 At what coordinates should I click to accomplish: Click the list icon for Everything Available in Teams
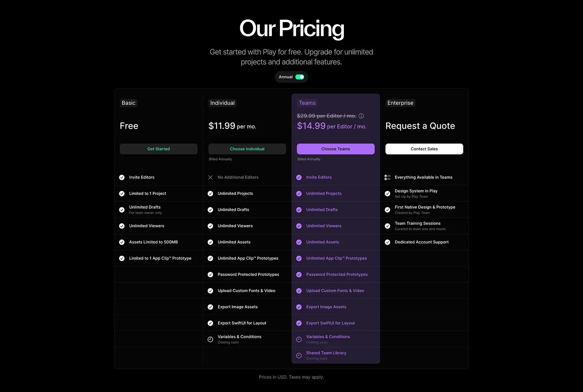[387, 177]
